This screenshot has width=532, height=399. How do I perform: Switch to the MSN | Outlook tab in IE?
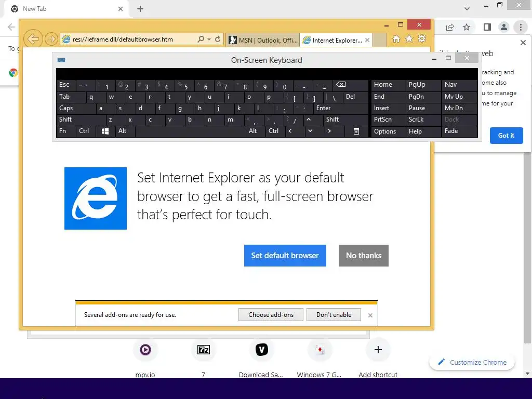(263, 41)
